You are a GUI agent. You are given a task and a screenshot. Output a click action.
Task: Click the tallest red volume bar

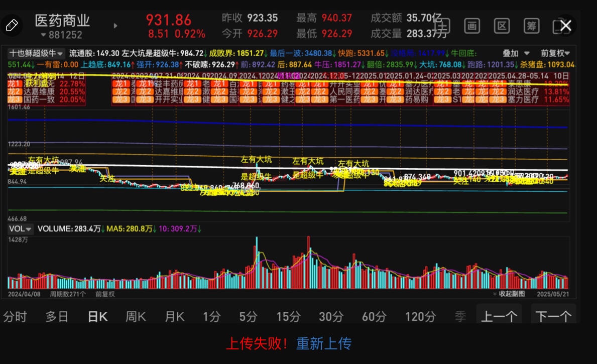(x=308, y=263)
